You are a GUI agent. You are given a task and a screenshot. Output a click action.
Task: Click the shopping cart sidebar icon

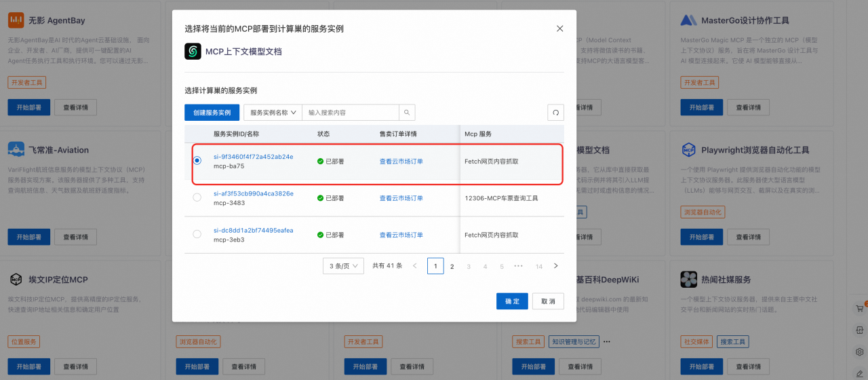pos(859,307)
